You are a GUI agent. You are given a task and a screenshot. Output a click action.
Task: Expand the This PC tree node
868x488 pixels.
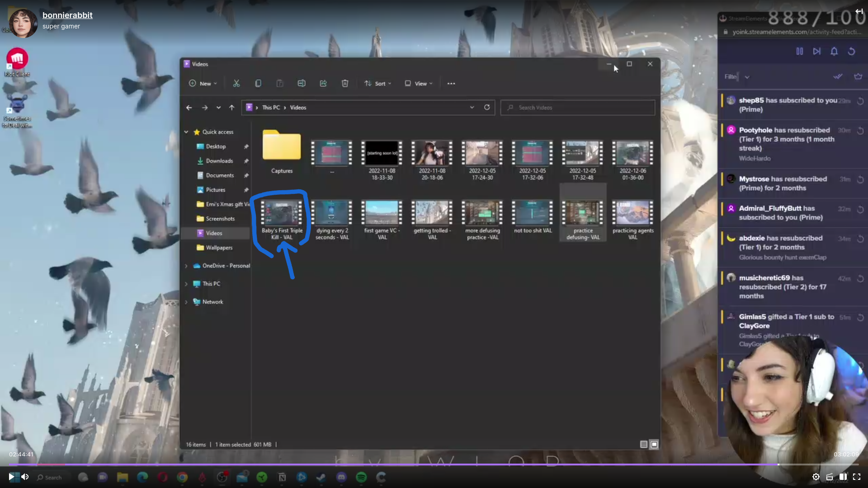click(186, 284)
